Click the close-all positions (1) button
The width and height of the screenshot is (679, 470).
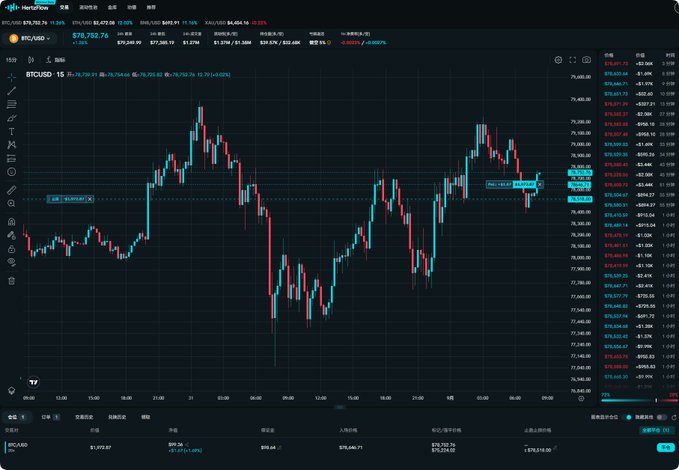pyautogui.click(x=657, y=430)
